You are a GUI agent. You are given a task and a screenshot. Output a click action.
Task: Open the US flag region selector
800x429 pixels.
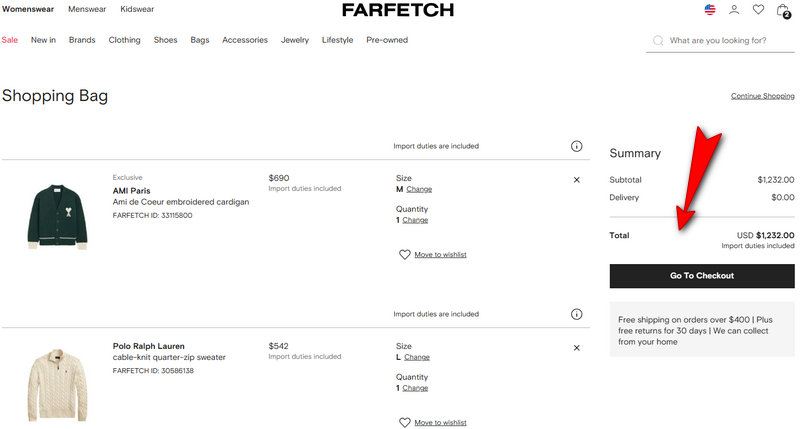point(710,10)
